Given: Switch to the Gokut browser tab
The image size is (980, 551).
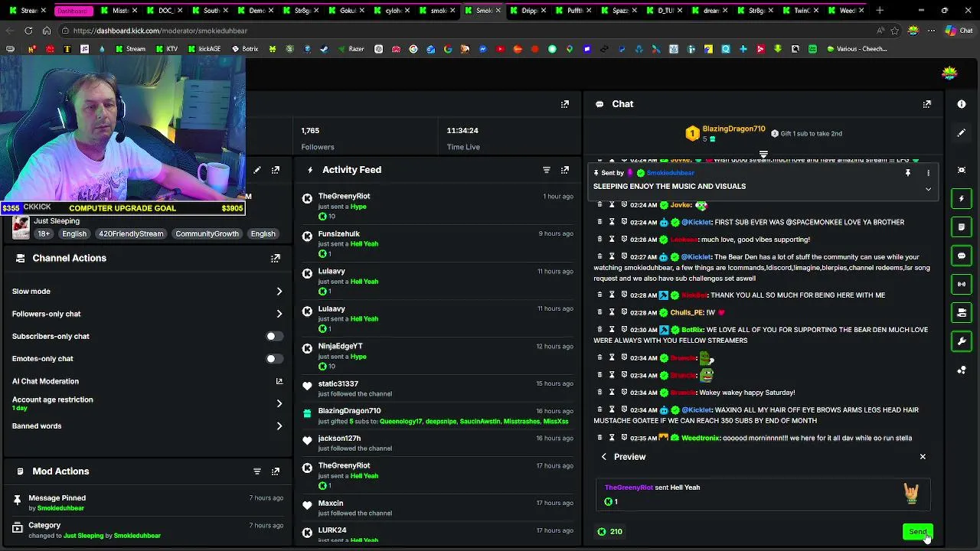Looking at the screenshot, I should pyautogui.click(x=347, y=11).
